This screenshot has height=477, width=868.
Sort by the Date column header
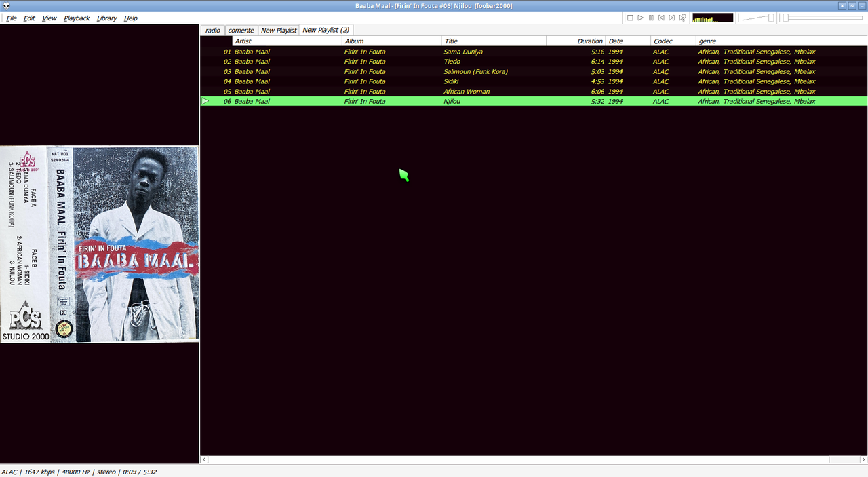(x=628, y=41)
